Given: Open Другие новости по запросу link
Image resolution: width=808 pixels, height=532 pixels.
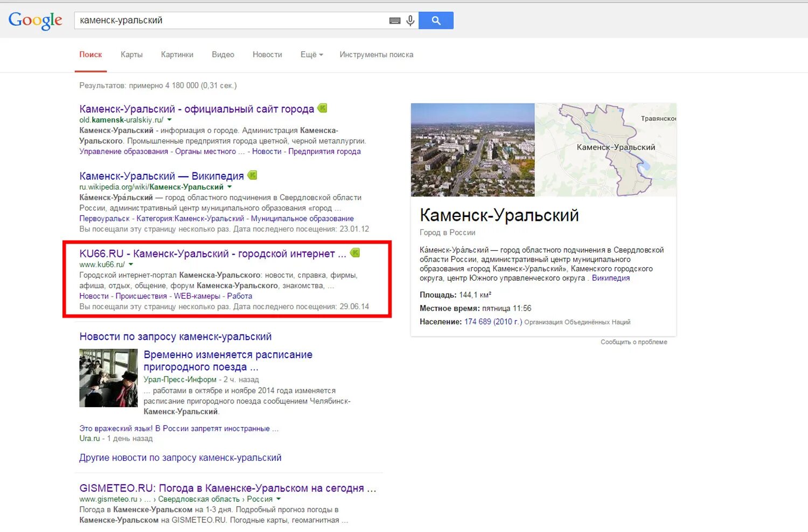Looking at the screenshot, I should click(x=180, y=458).
